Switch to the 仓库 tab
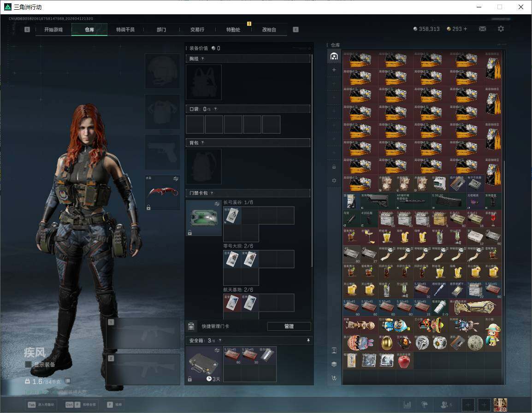Screen dimensions: 532x413 89,29
